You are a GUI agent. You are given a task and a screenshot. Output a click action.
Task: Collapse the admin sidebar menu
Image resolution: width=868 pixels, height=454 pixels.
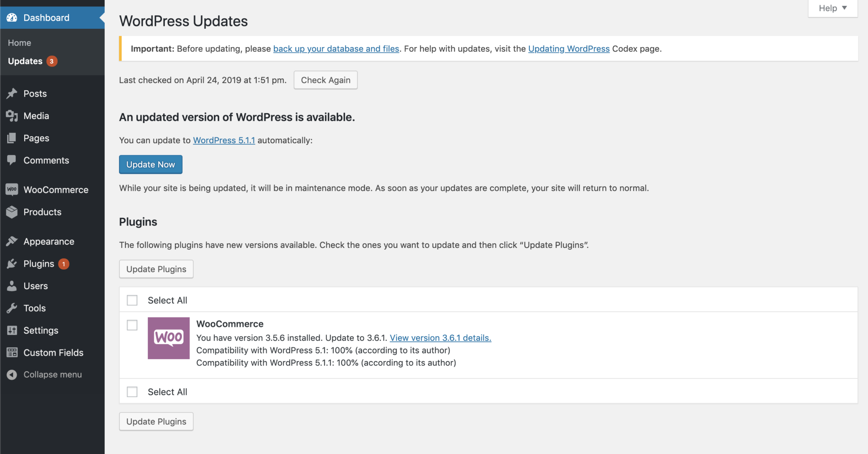[45, 375]
